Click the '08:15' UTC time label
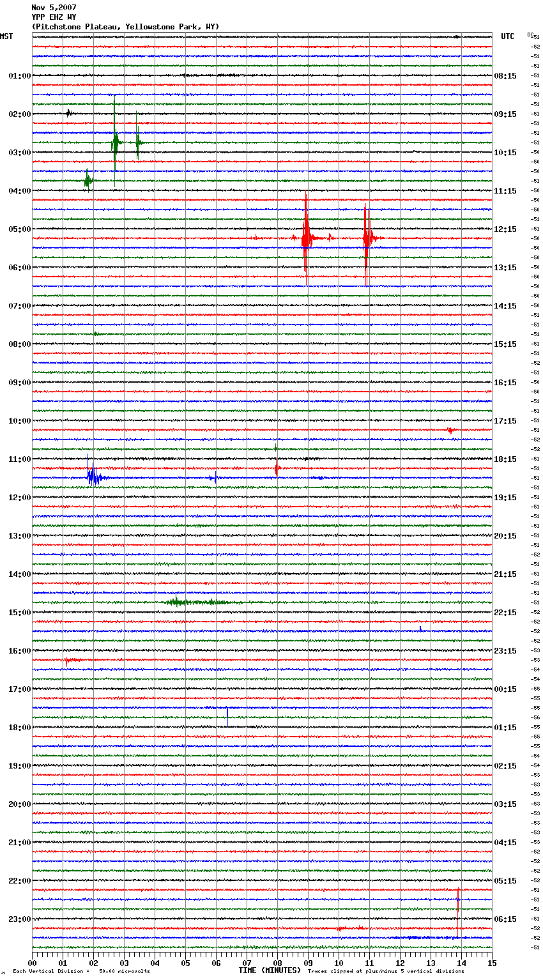This screenshot has height=980, width=543. [505, 76]
